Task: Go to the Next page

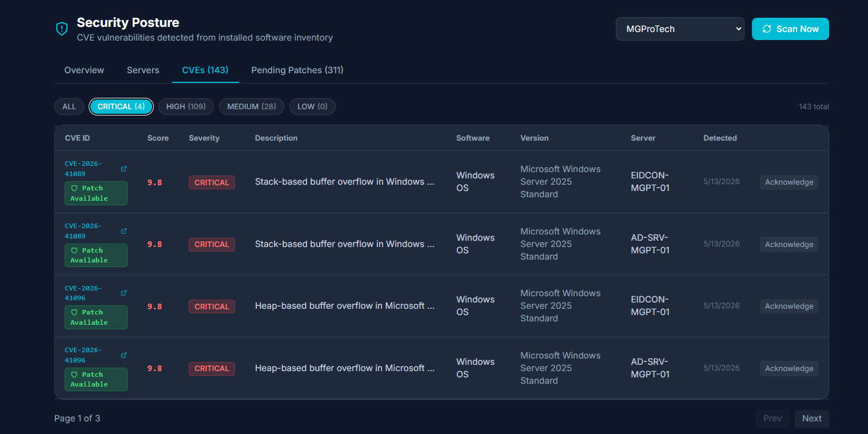Action: pos(811,419)
